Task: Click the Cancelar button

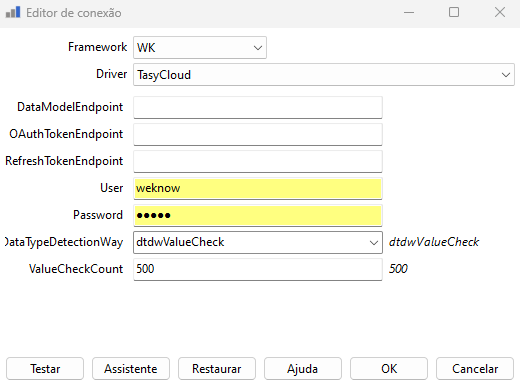Action: click(x=475, y=369)
